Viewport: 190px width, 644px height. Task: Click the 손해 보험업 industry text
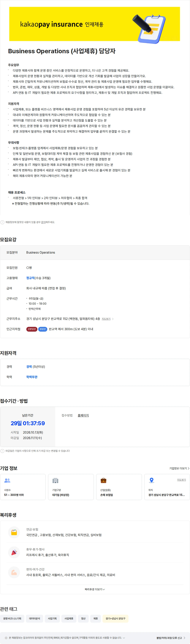point(106,495)
